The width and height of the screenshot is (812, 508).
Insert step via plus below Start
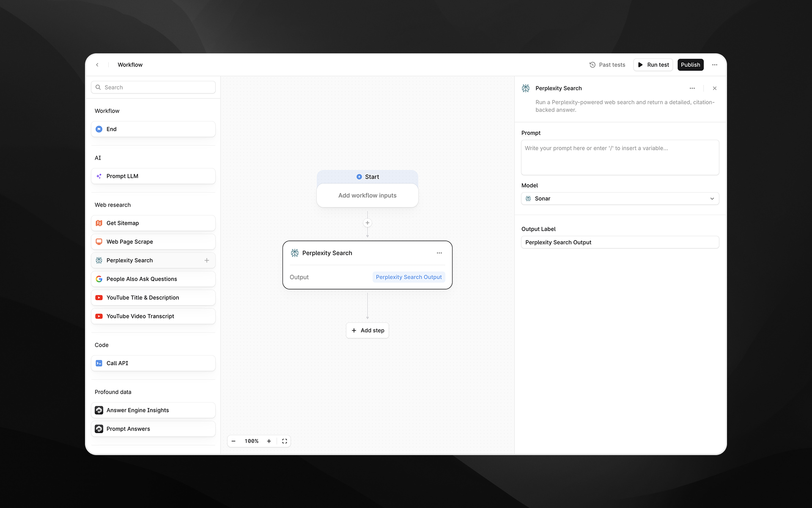click(368, 223)
